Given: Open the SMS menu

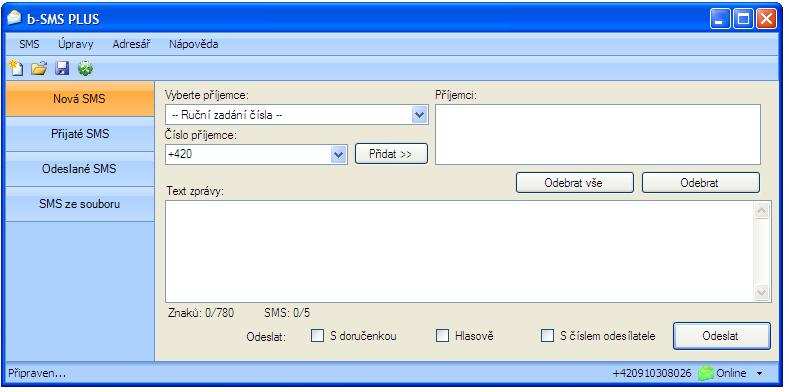Looking at the screenshot, I should (29, 44).
